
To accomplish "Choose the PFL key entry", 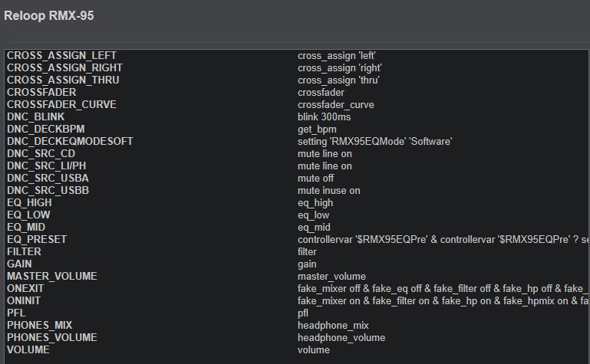I will [16, 313].
